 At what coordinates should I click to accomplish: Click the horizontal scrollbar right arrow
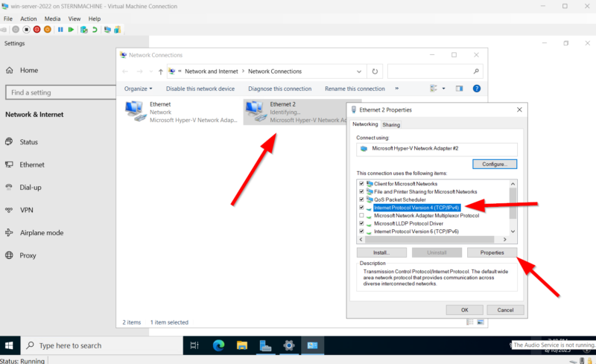click(x=505, y=240)
